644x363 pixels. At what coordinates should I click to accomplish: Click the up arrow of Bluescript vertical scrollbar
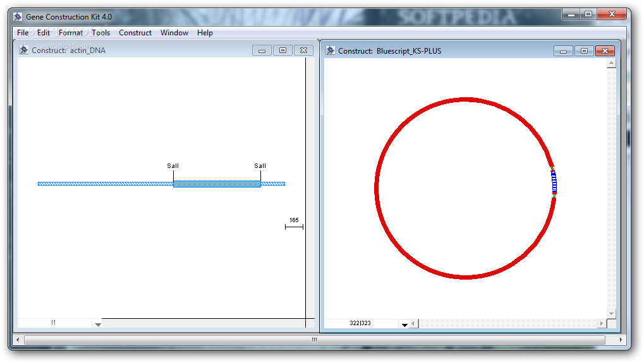[612, 63]
